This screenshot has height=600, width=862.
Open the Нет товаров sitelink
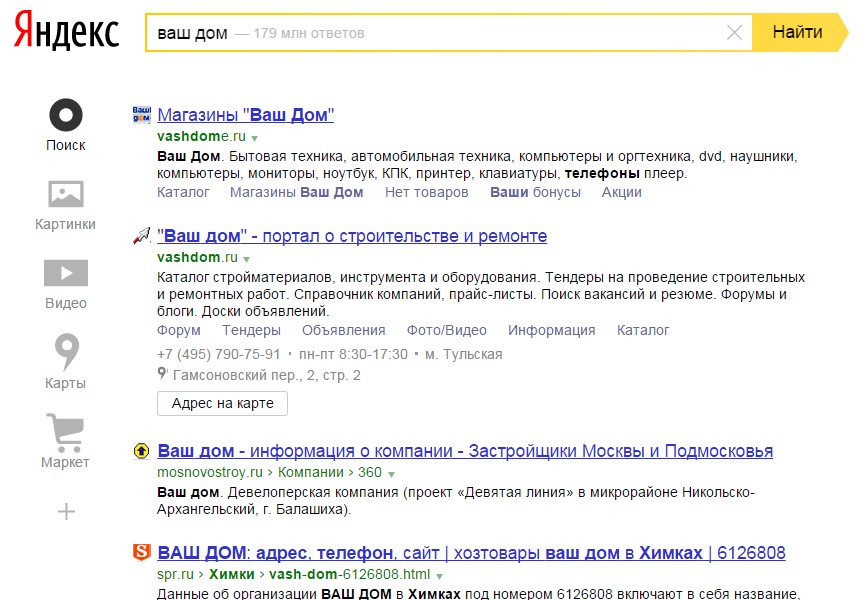pyautogui.click(x=427, y=192)
